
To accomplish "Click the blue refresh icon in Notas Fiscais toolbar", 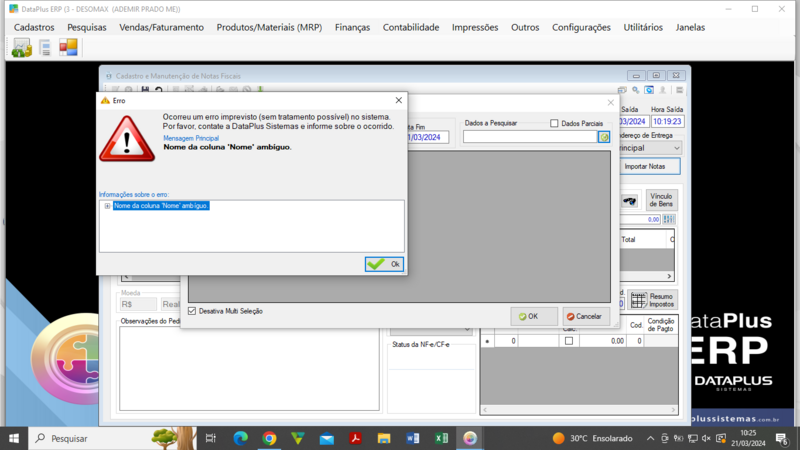I will click(x=649, y=90).
